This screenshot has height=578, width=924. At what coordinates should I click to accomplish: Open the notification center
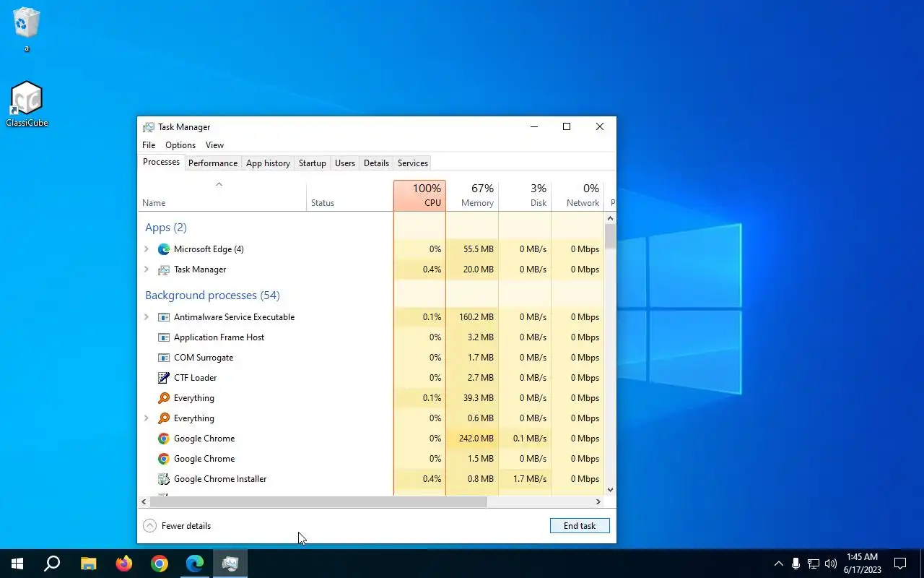pyautogui.click(x=900, y=564)
